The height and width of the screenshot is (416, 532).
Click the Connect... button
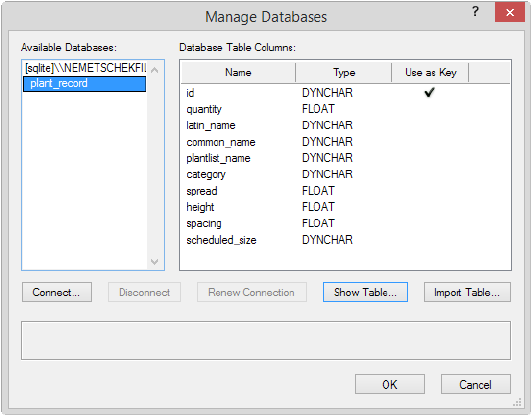[x=57, y=292]
